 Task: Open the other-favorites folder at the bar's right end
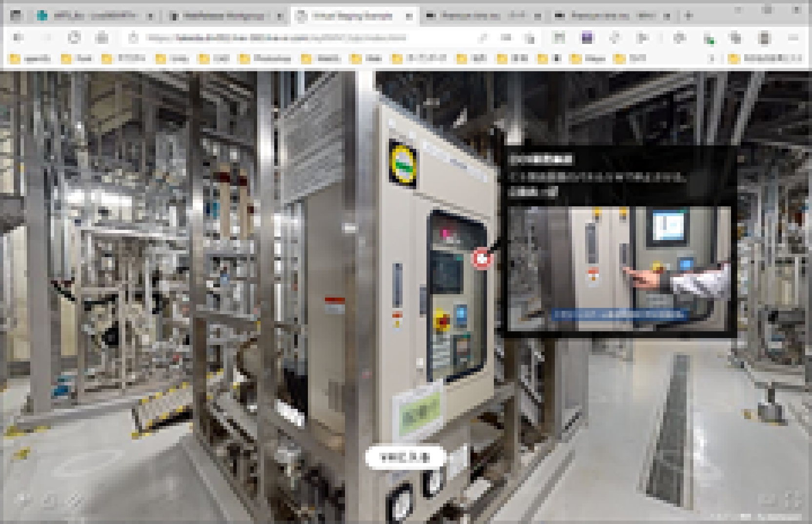point(765,59)
